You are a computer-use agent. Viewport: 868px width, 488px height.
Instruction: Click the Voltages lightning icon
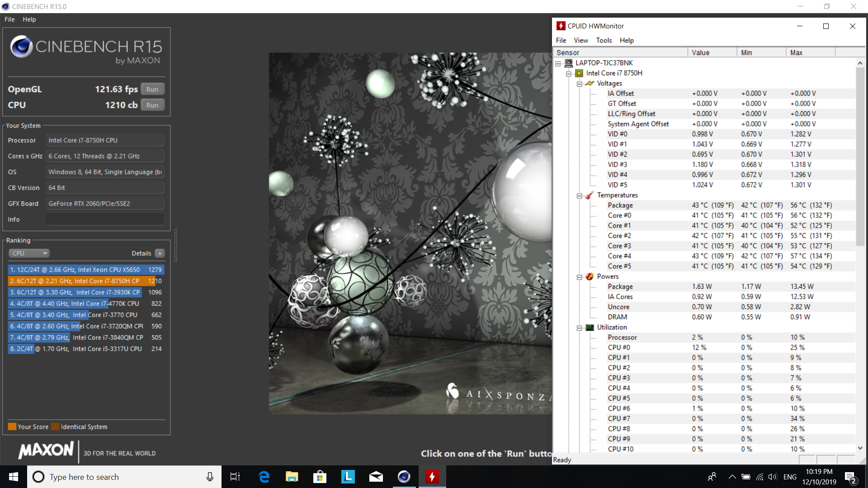click(x=590, y=84)
